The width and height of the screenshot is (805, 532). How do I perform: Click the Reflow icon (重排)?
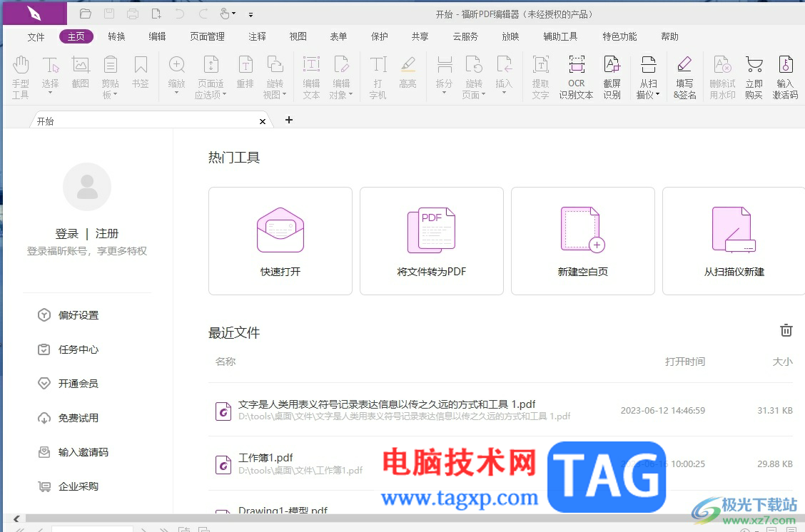tap(245, 72)
